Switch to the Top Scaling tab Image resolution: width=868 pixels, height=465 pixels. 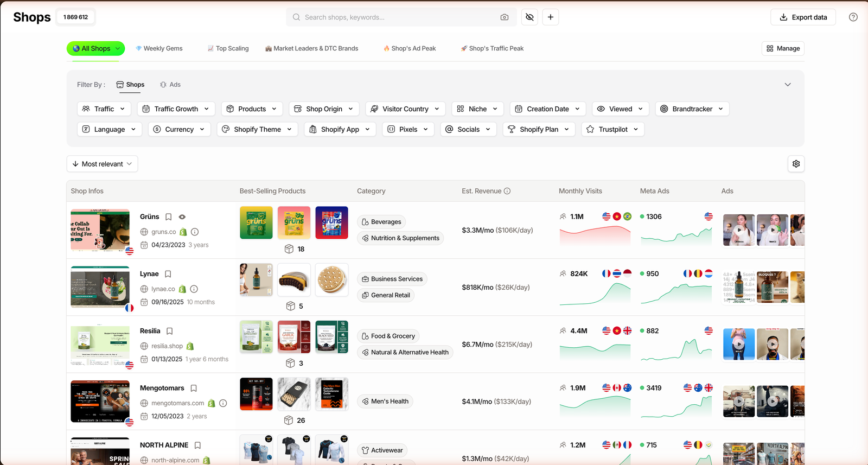tap(228, 48)
